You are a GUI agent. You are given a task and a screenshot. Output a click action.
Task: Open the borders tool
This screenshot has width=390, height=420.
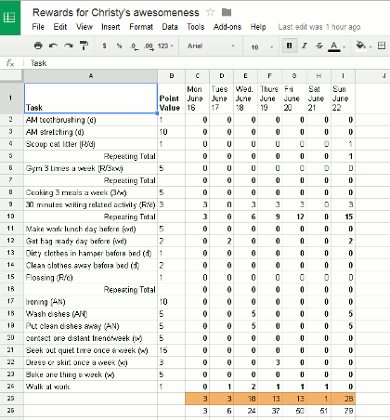point(382,46)
